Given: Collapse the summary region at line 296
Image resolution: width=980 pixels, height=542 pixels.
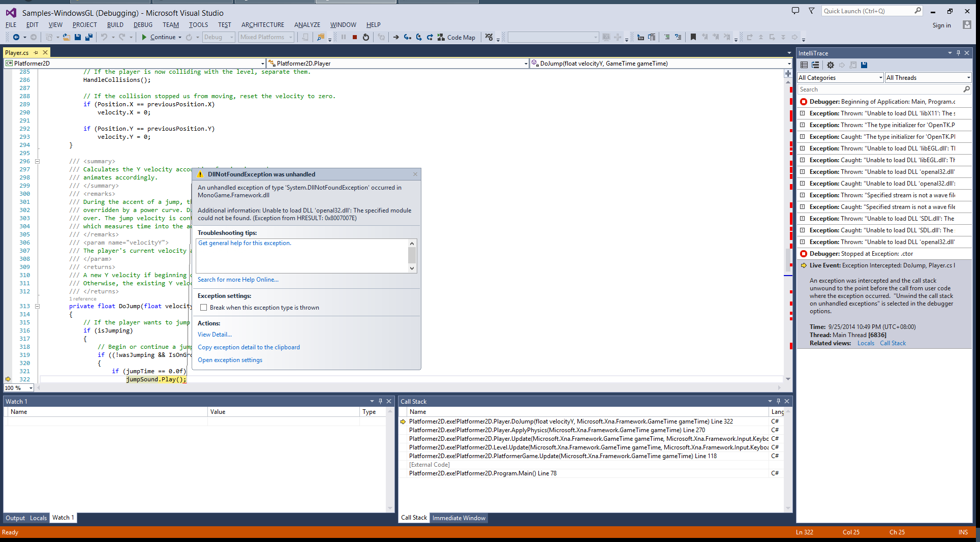Looking at the screenshot, I should click(37, 161).
